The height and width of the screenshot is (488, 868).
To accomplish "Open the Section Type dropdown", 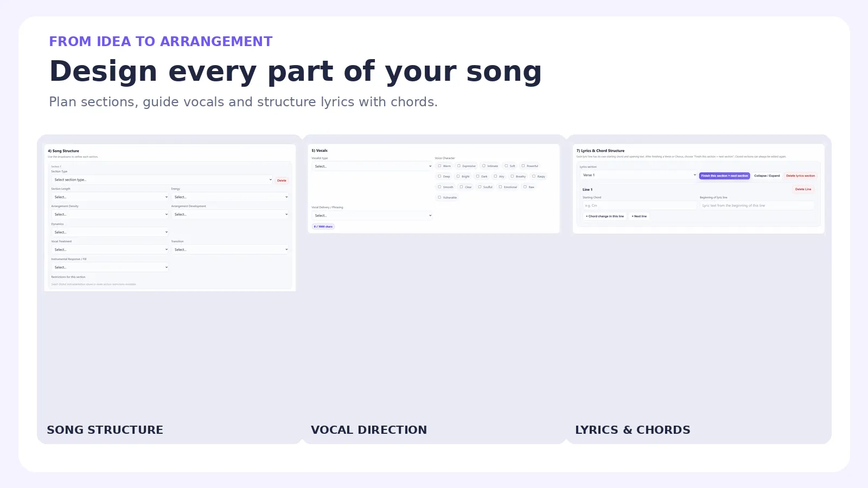I will [162, 179].
